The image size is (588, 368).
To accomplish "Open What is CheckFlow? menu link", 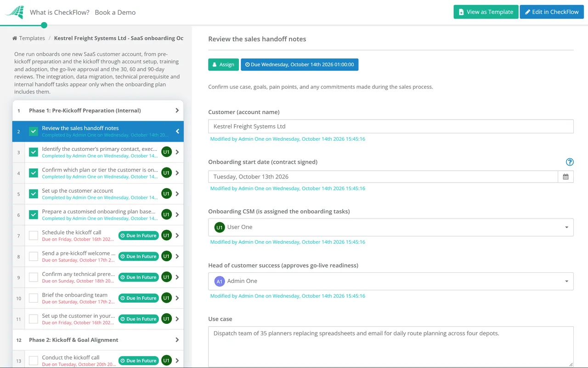I will [x=60, y=12].
